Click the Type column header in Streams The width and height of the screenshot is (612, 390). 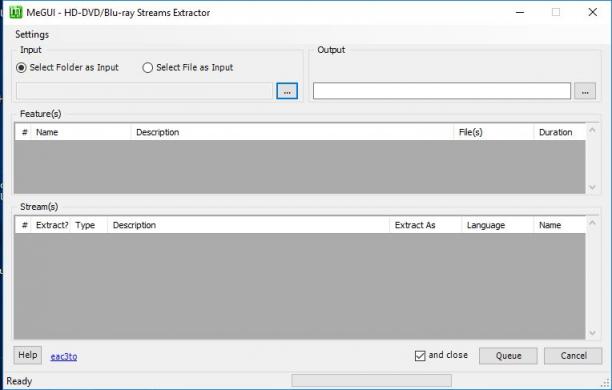pyautogui.click(x=89, y=225)
